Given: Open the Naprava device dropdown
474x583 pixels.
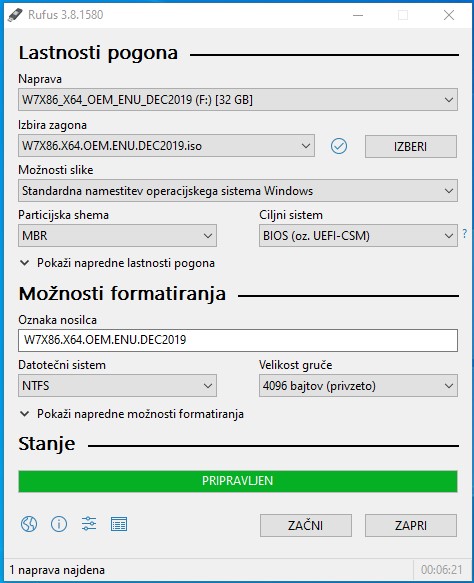Looking at the screenshot, I should [x=238, y=100].
